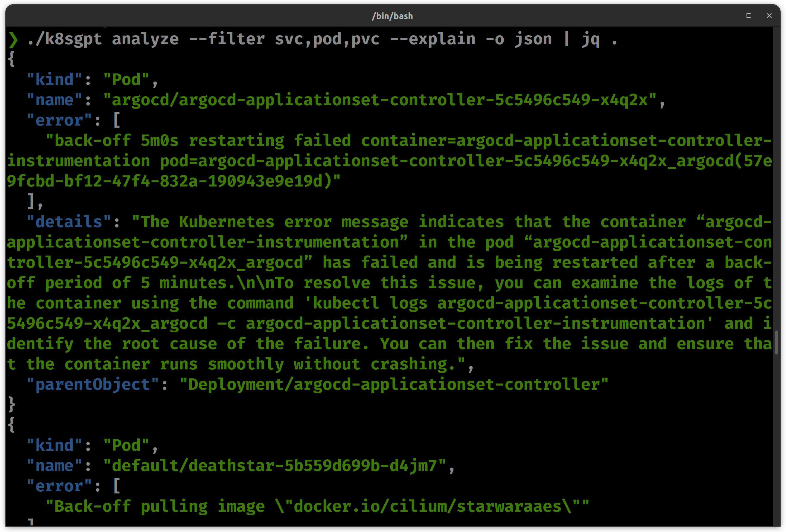Click the second object's "error" key

coord(59,486)
